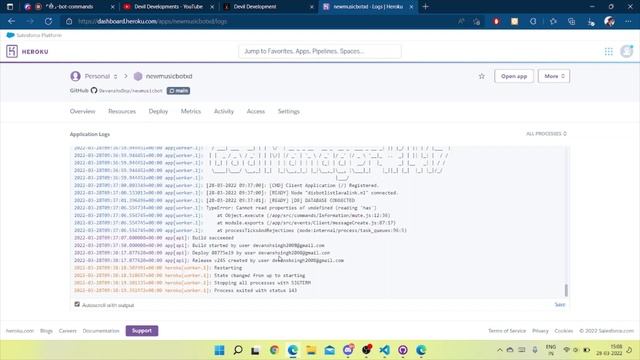
Task: Open the browser tab actions menu icon
Action: click(10, 7)
